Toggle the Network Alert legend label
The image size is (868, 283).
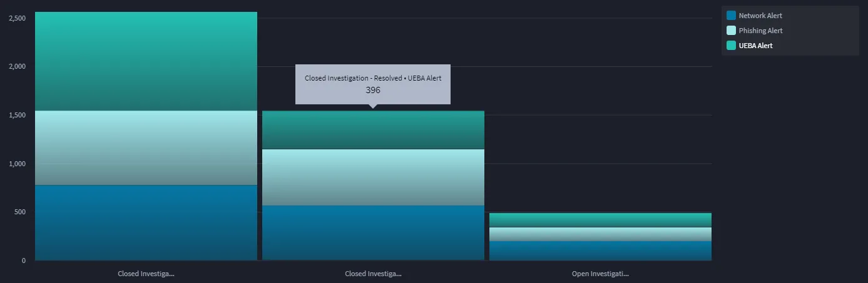760,16
